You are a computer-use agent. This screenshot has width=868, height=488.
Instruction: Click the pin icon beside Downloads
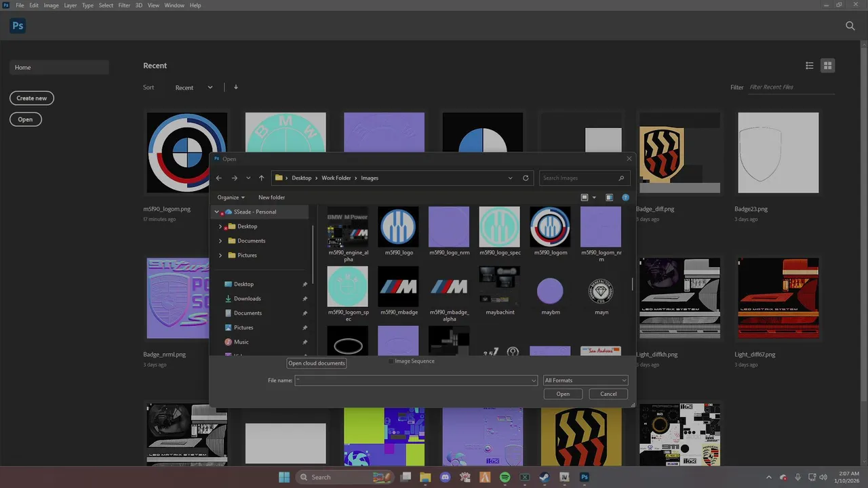click(304, 298)
